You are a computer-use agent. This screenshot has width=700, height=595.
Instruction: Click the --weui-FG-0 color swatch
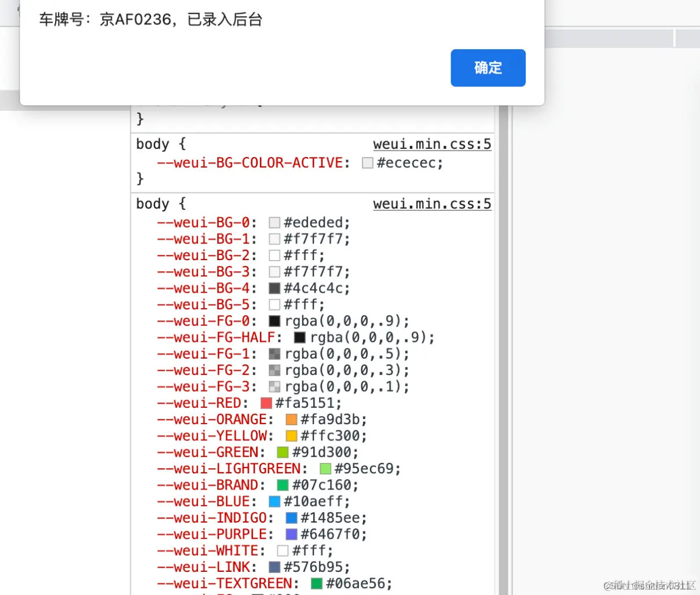274,321
